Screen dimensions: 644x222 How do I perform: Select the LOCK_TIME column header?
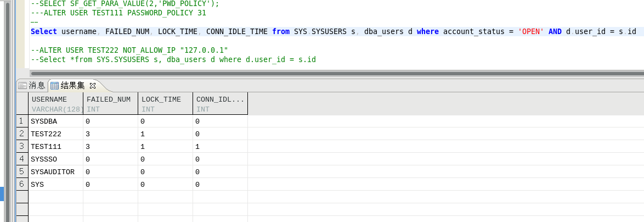(x=165, y=104)
